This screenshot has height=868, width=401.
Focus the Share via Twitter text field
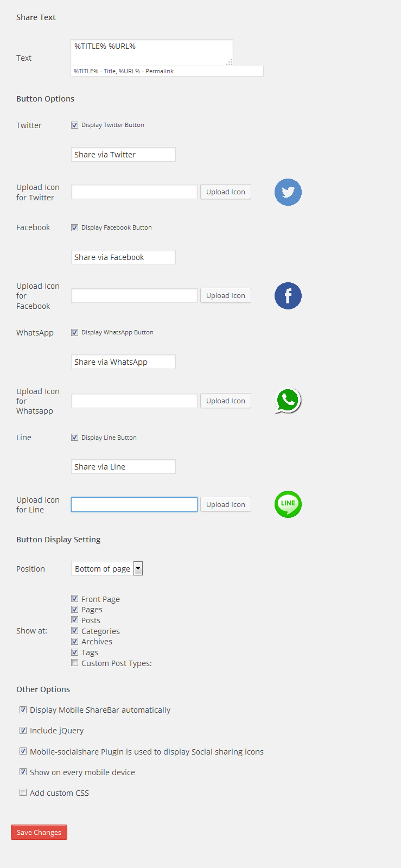coord(123,155)
